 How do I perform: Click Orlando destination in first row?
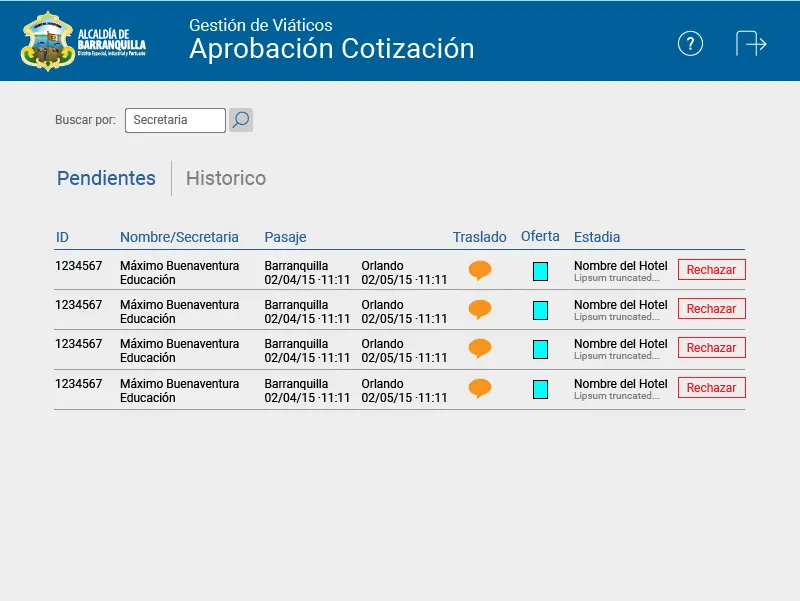click(x=383, y=266)
